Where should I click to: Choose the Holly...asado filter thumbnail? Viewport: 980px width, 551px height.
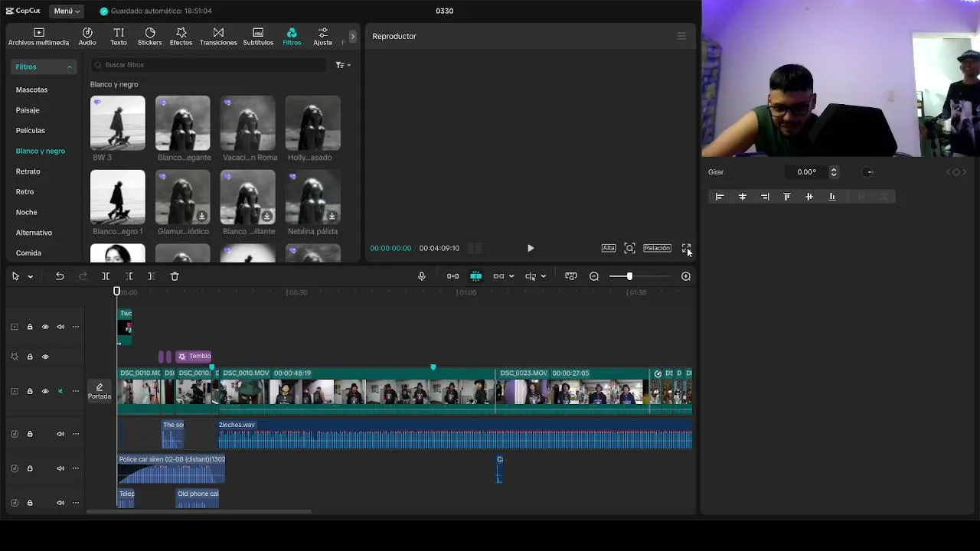point(312,123)
